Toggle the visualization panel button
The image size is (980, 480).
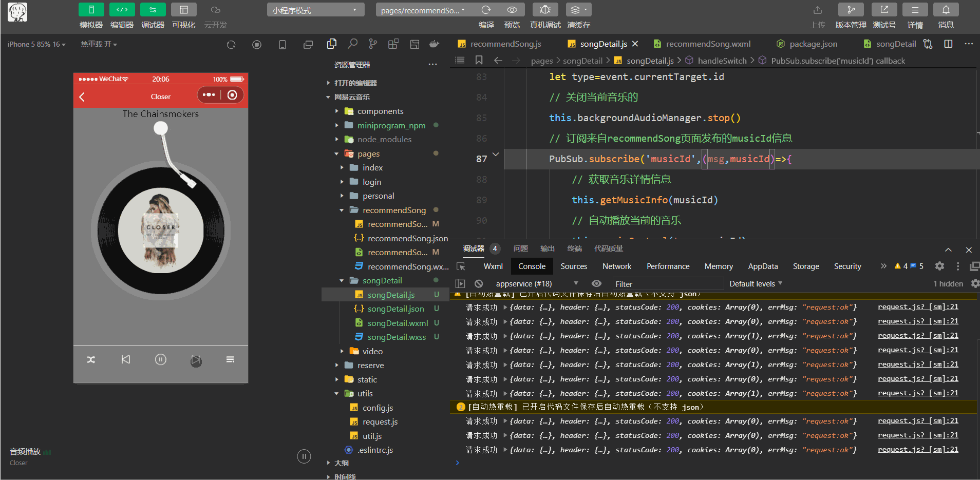click(x=183, y=10)
